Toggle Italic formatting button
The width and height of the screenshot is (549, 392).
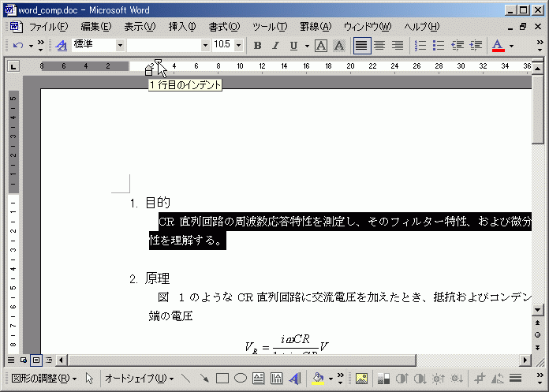(275, 46)
